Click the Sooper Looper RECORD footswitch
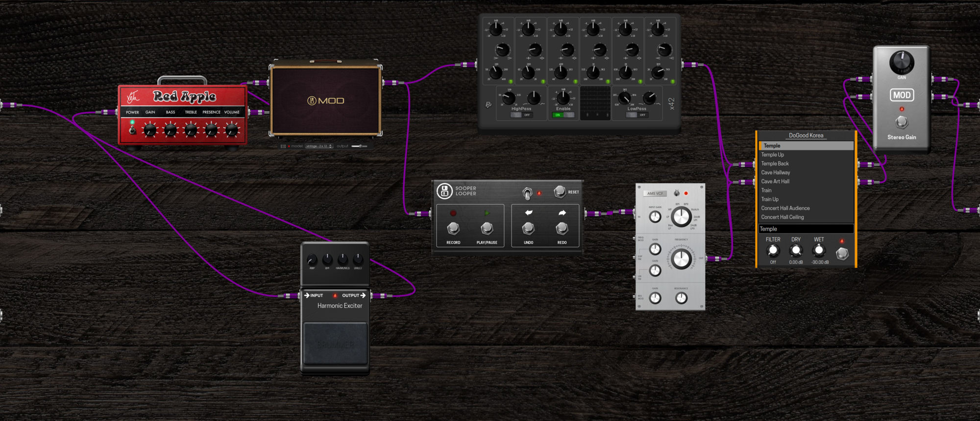This screenshot has height=421, width=980. pos(453,228)
